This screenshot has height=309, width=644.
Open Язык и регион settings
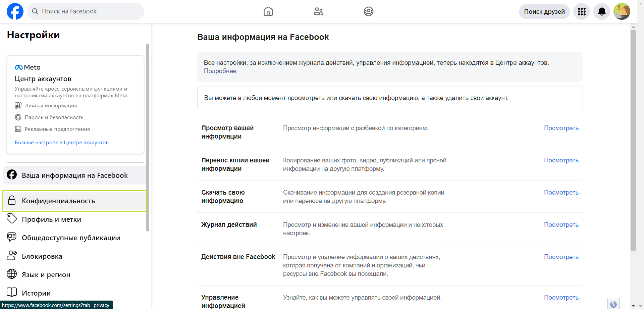46,275
